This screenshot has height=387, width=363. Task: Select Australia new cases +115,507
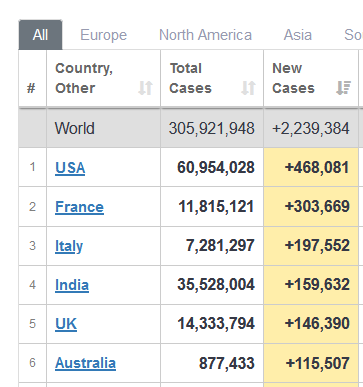point(318,363)
